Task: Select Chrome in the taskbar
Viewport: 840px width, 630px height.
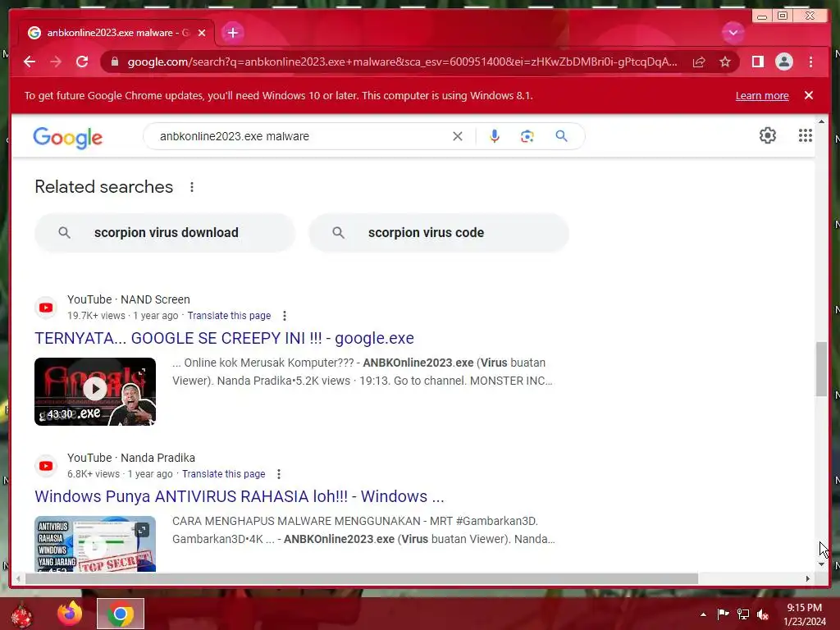Action: [x=121, y=614]
